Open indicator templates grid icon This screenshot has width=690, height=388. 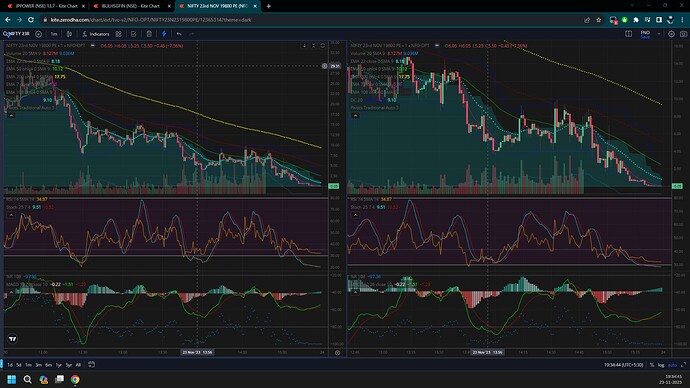click(x=118, y=34)
